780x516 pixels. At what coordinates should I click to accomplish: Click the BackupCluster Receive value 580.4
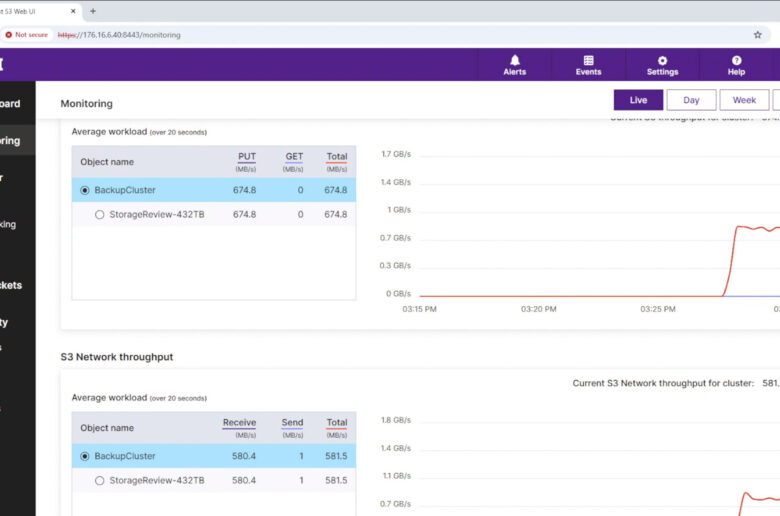pos(244,456)
